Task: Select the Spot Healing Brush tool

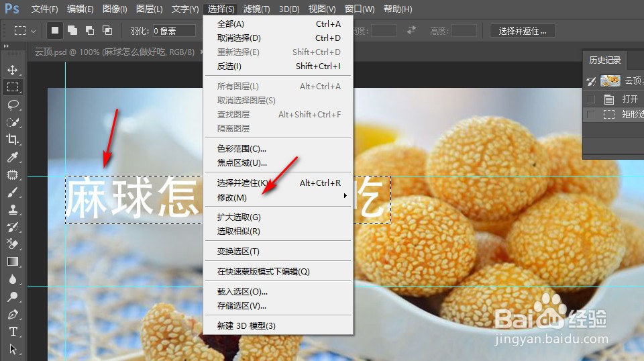Action: coord(12,174)
